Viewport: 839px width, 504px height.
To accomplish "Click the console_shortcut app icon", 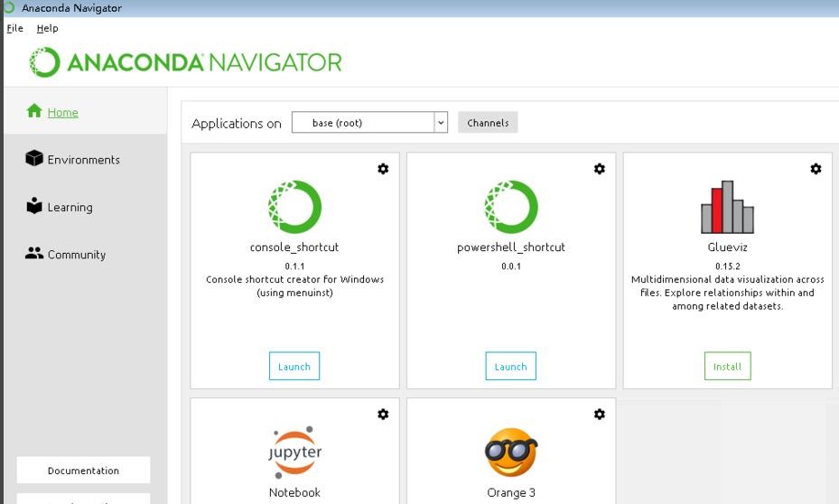I will [x=294, y=207].
